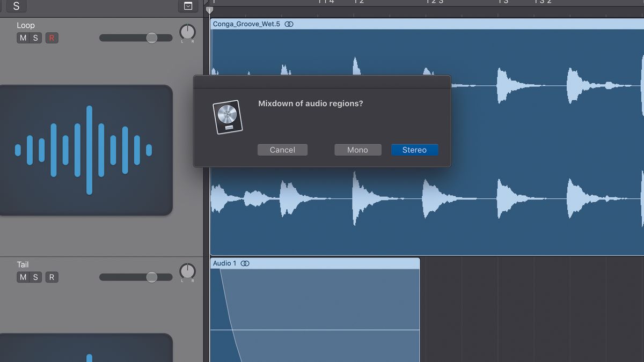Click Cancel in the mixdown dialog
Image resolution: width=644 pixels, height=362 pixels.
(x=282, y=150)
